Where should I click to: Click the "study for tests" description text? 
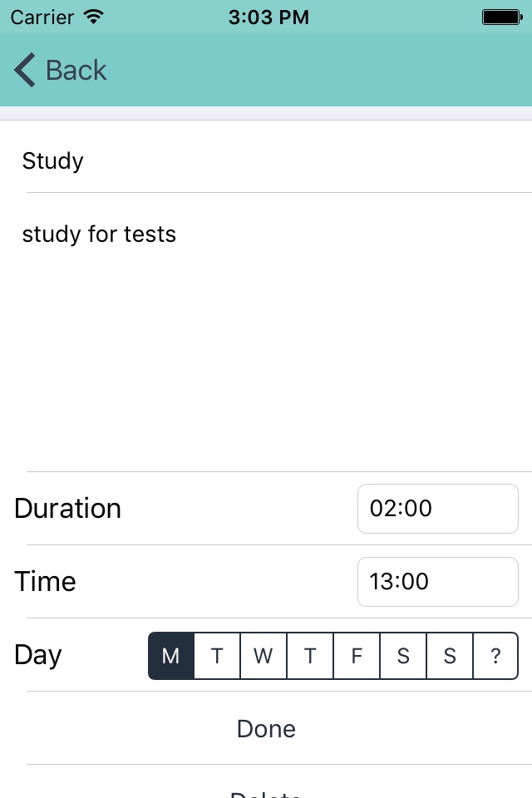100,234
